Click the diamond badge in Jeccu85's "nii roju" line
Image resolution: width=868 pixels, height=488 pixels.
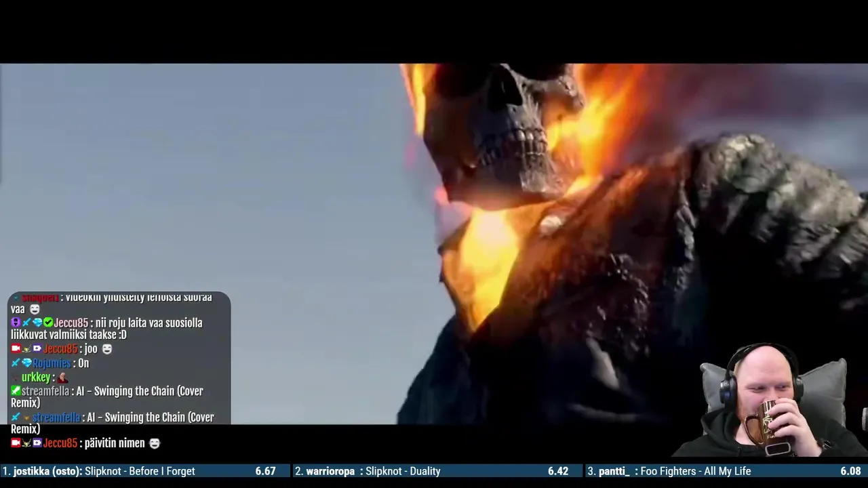(x=37, y=323)
